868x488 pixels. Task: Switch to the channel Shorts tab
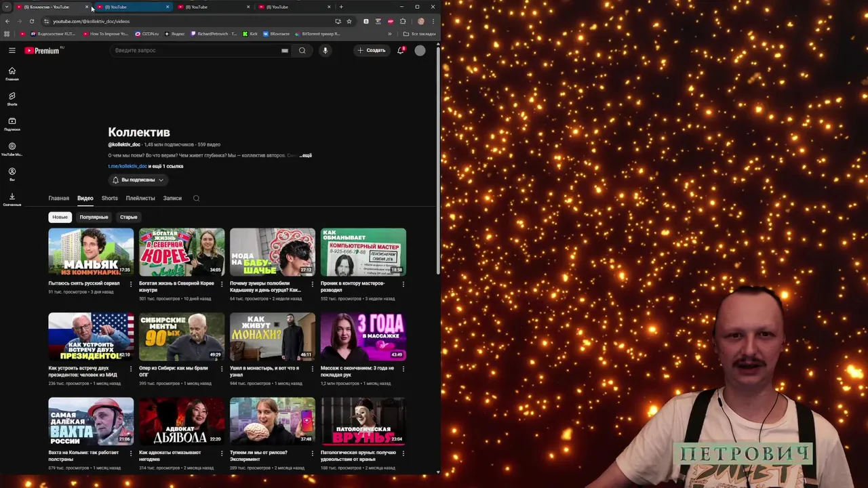110,199
